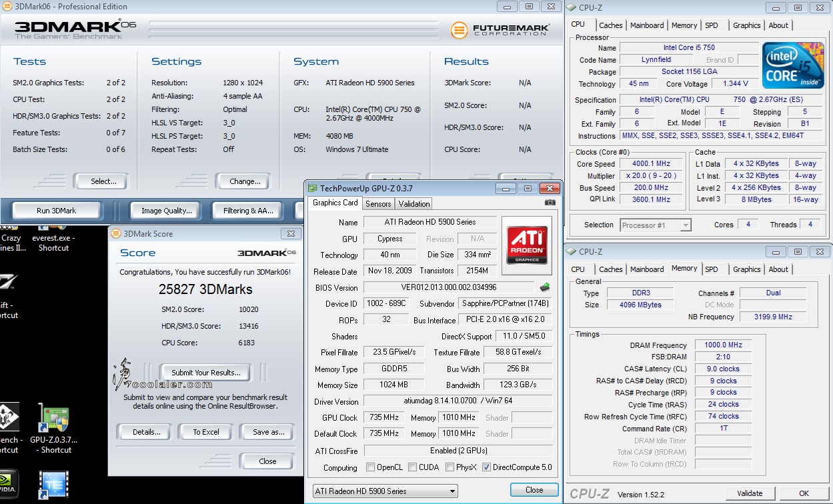Viewport: 833px width, 504px height.
Task: Open SPD tab in CPU-Z timings window
Action: tap(712, 269)
